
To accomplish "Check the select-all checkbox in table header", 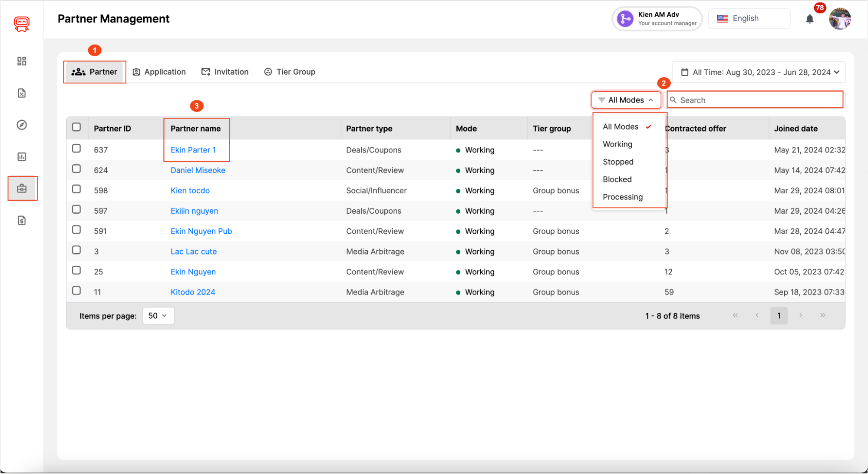I will pos(77,127).
